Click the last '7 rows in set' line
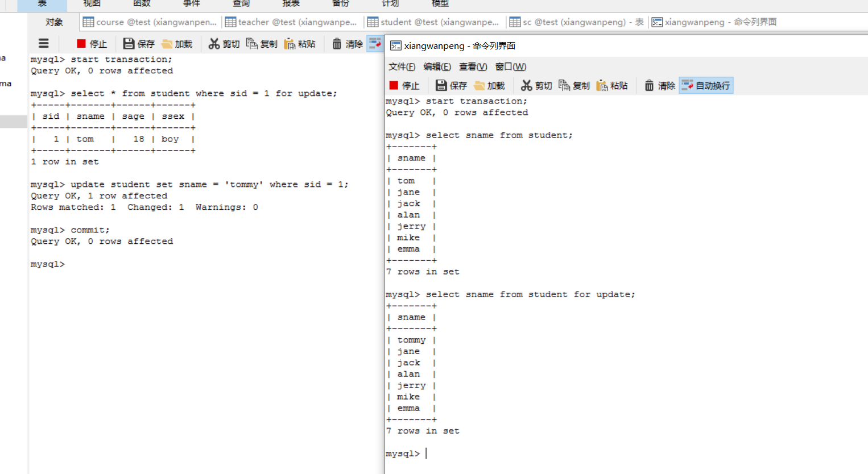868x474 pixels. click(423, 431)
